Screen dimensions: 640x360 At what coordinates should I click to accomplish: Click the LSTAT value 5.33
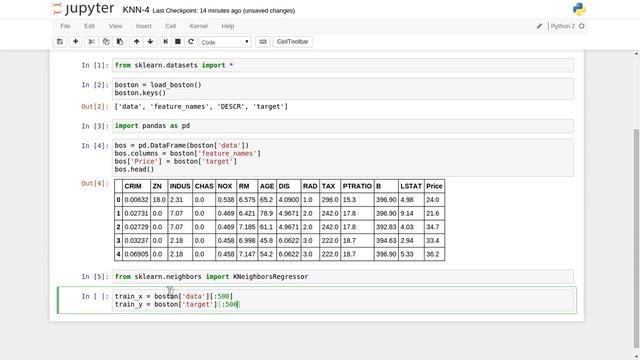[x=407, y=254]
